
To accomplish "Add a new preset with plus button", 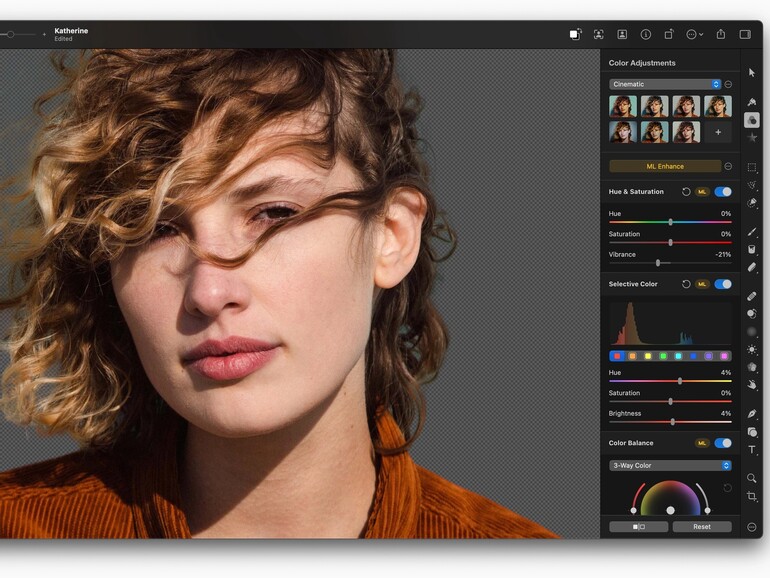I will (x=718, y=132).
